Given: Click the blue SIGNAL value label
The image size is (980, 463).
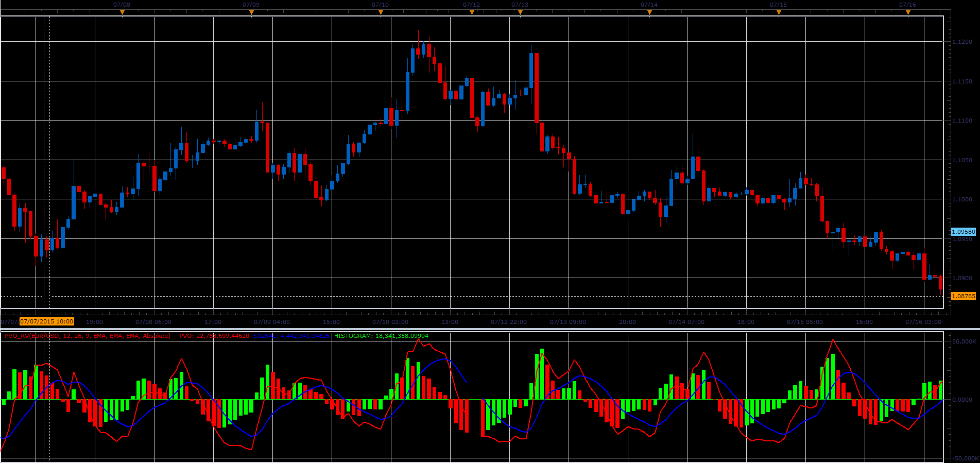Looking at the screenshot, I should (x=291, y=336).
